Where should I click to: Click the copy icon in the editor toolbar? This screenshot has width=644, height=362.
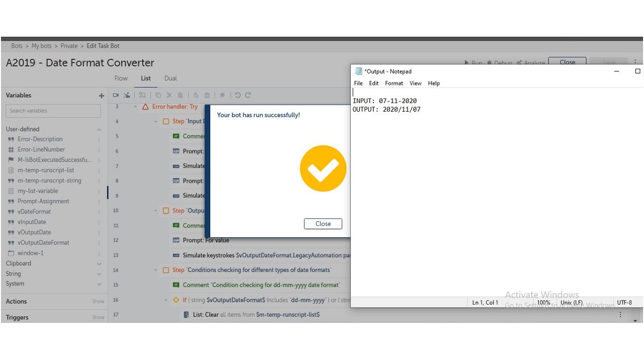point(158,95)
